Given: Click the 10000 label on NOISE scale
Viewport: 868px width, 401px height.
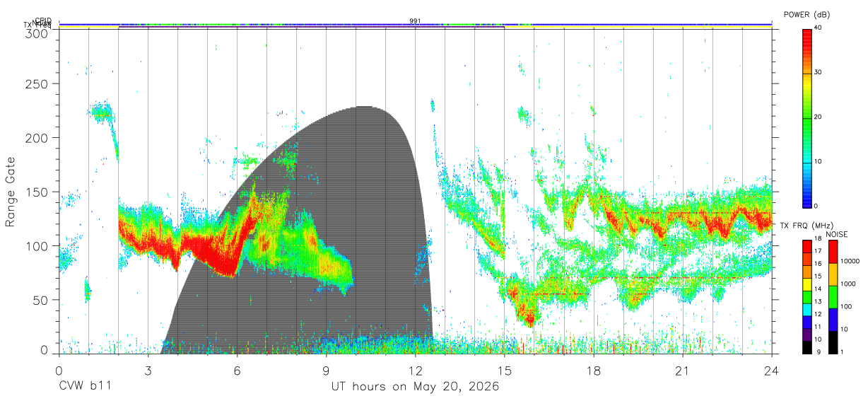Looking at the screenshot, I should point(849,262).
